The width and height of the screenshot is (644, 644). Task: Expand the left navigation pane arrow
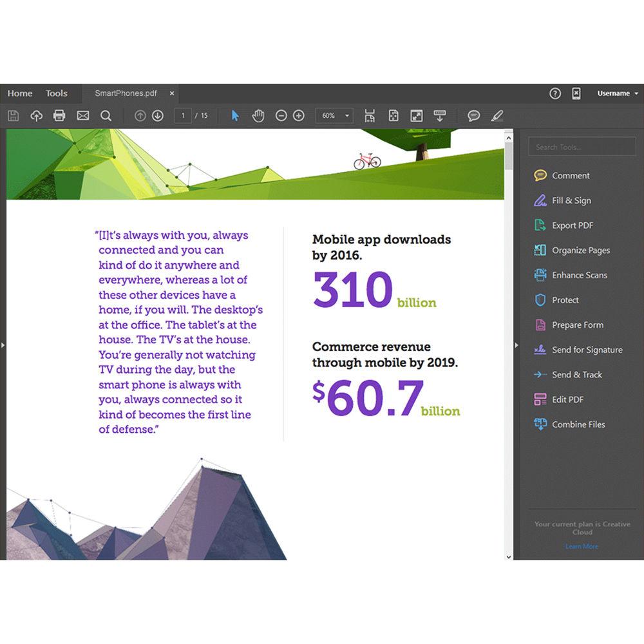3,345
